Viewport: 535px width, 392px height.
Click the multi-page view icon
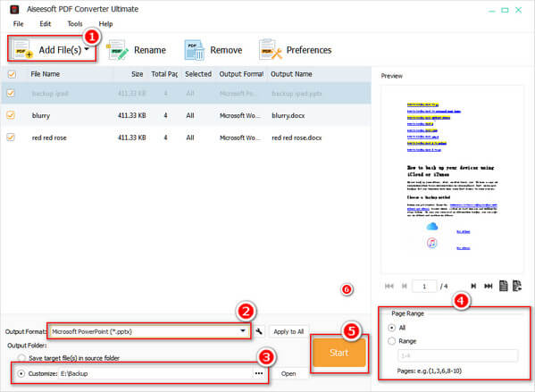click(x=517, y=286)
